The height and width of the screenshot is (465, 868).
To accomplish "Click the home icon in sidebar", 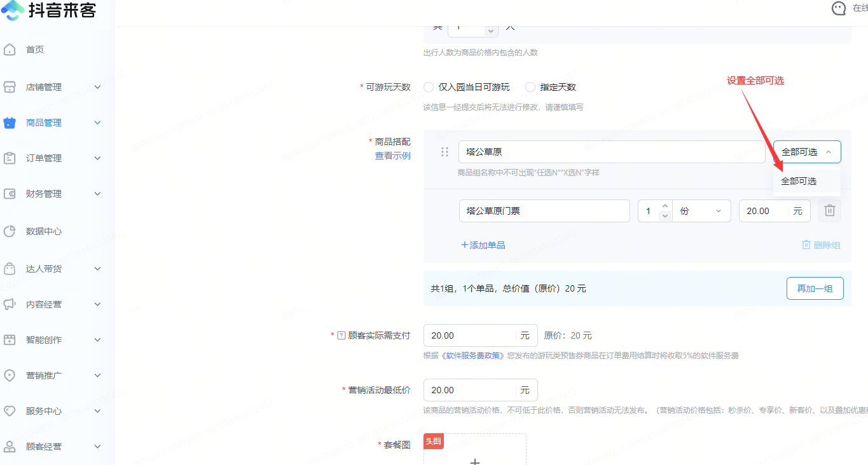I will coord(10,50).
